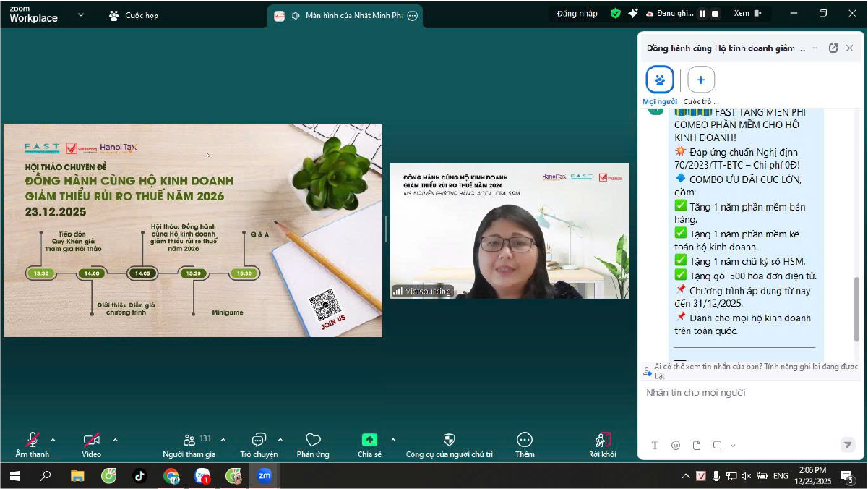
Task: Open the Xem view layout button
Action: click(x=747, y=14)
